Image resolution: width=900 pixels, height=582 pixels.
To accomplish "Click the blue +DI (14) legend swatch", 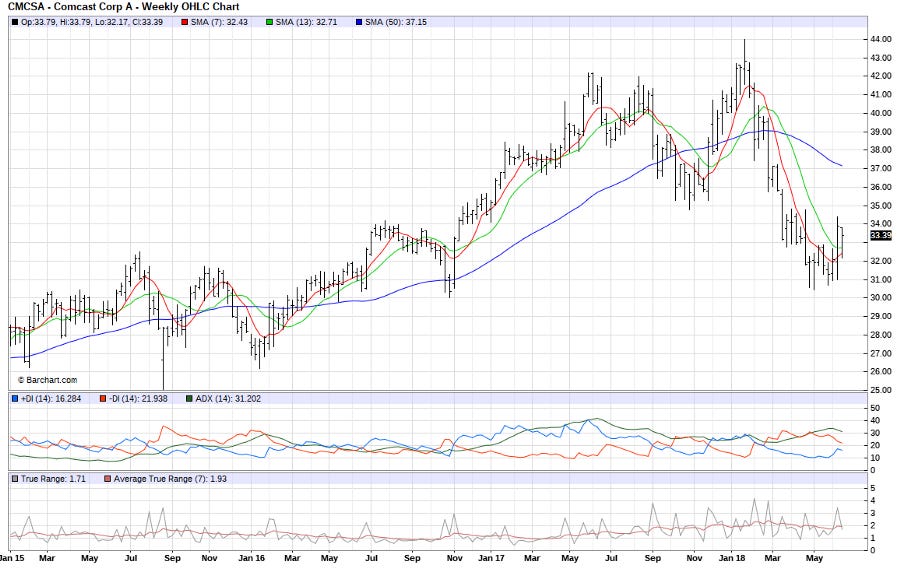I will (x=15, y=398).
